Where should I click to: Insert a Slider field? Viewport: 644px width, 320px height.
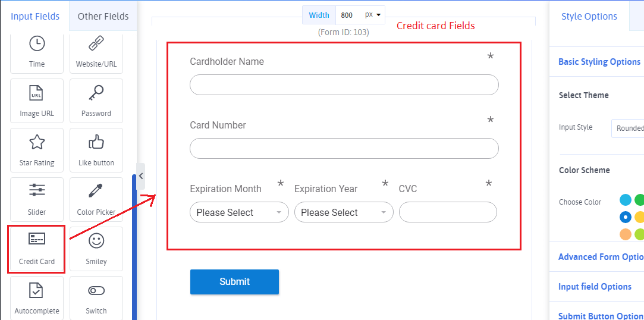coord(37,200)
